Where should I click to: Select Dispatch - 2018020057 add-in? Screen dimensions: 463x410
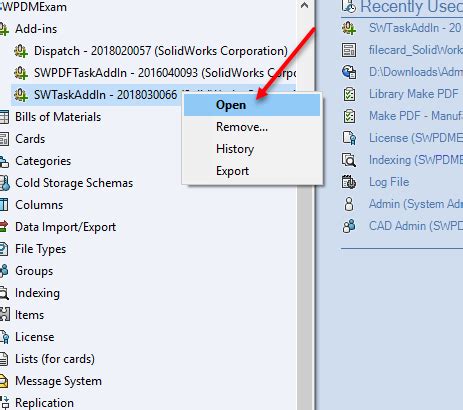(161, 51)
